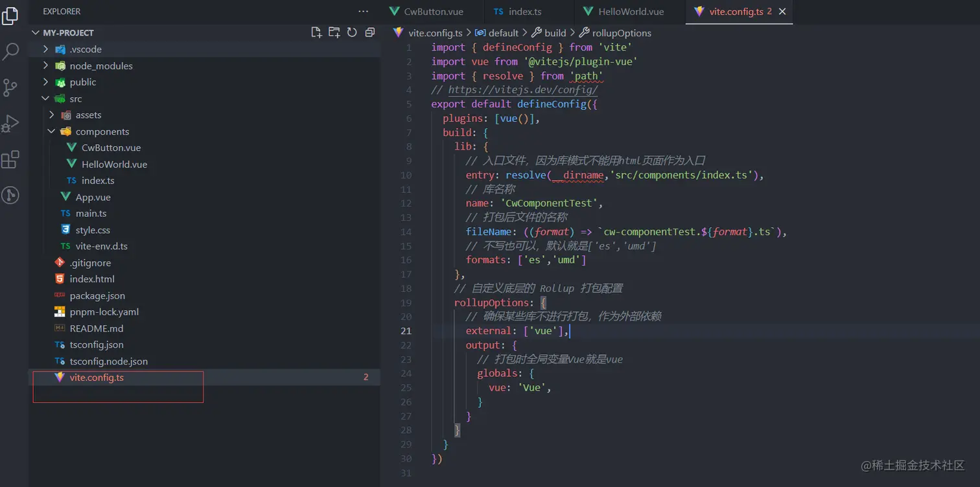Click the pnpm icon beside pnpm-lock.yaml
Viewport: 980px width, 487px height.
[60, 312]
